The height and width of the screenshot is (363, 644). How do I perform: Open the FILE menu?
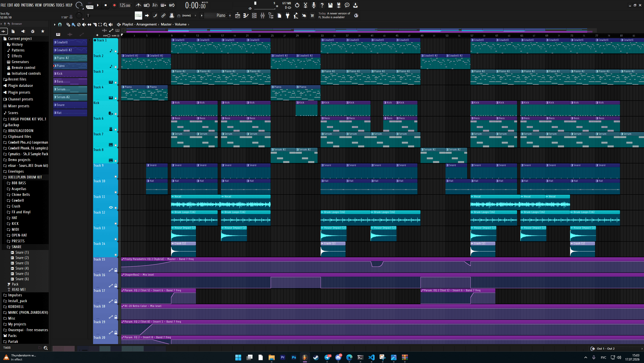tap(3, 5)
